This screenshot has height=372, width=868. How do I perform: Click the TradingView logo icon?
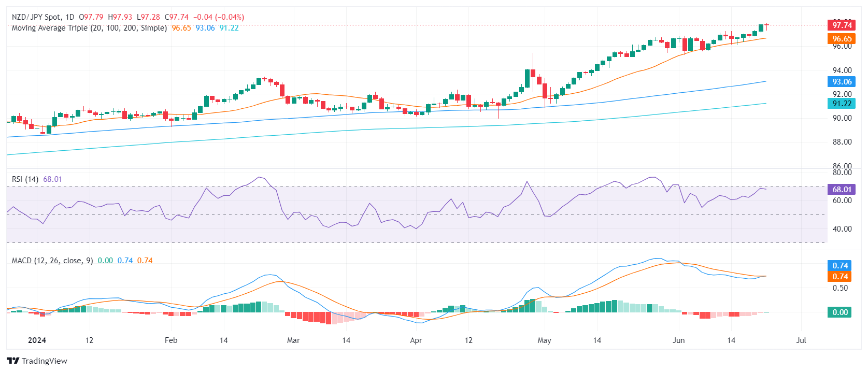(x=13, y=361)
